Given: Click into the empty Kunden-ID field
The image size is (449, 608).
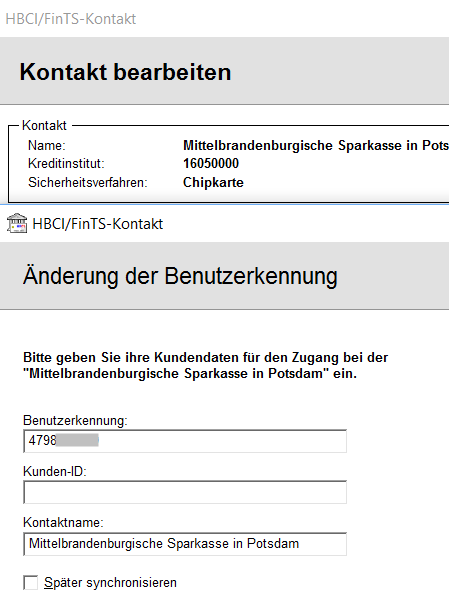Looking at the screenshot, I should click(185, 492).
